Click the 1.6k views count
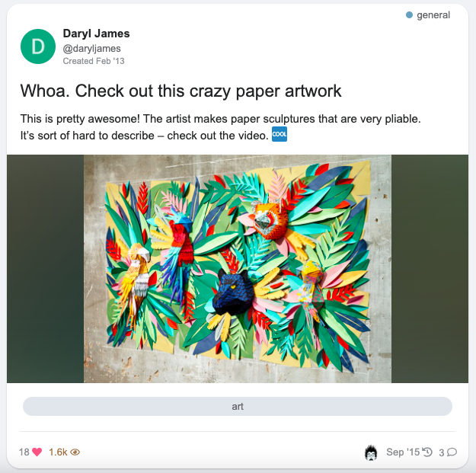 (58, 452)
